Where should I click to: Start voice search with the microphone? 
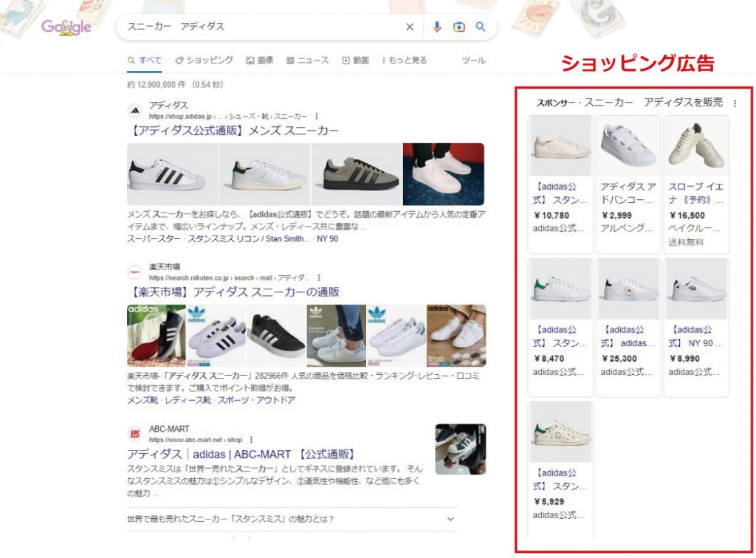coord(437,27)
